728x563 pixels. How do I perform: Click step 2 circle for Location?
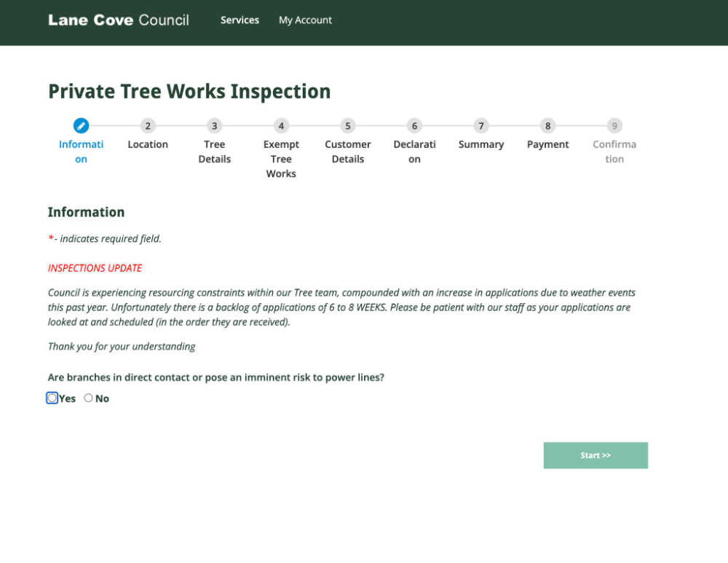148,126
